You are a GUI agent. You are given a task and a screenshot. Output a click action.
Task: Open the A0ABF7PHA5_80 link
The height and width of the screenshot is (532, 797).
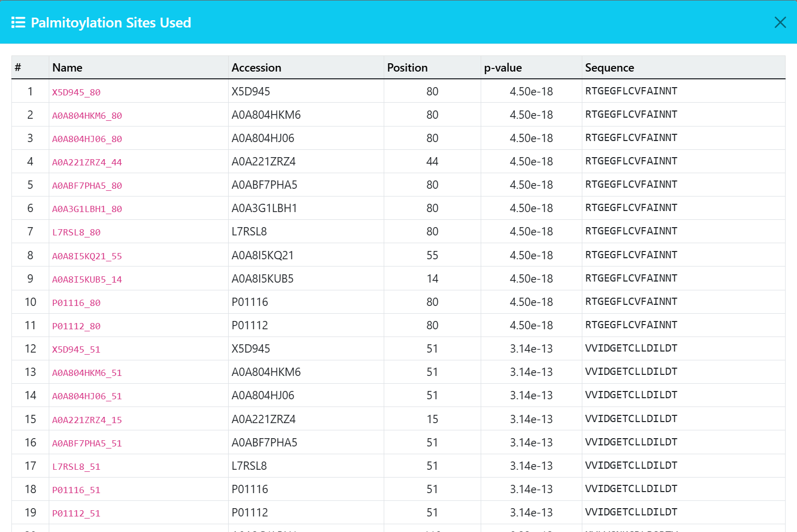87,186
